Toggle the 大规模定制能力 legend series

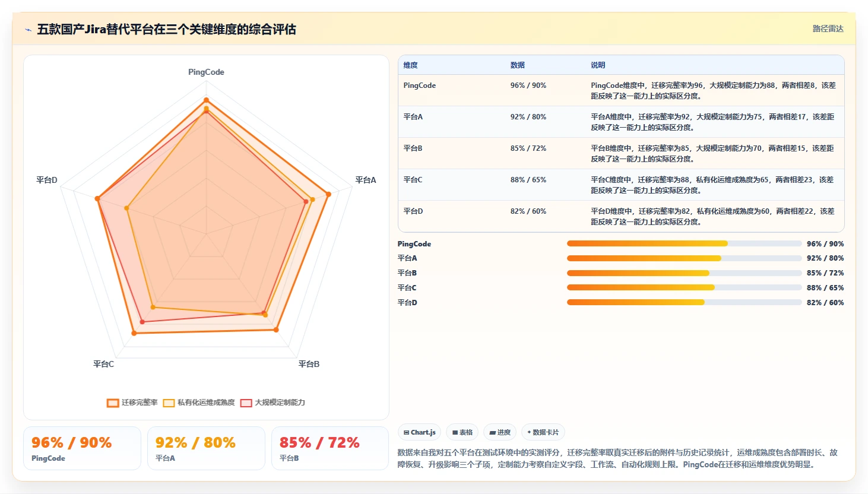(273, 403)
